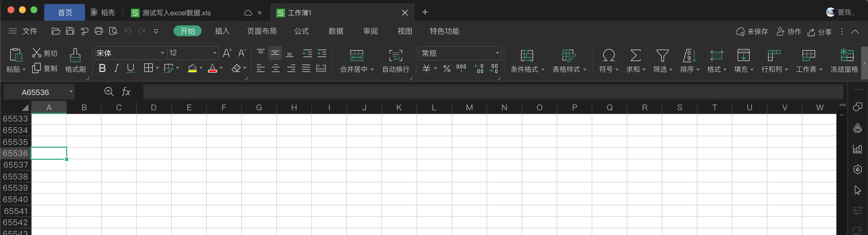
Task: Click the Merge and Center (合并居中) icon
Action: [x=356, y=56]
